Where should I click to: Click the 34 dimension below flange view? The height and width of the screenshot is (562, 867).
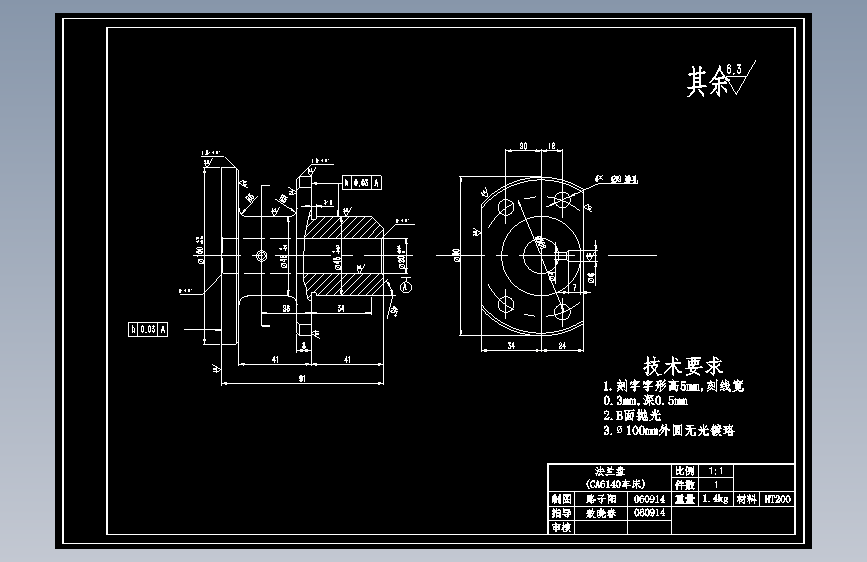pos(511,346)
